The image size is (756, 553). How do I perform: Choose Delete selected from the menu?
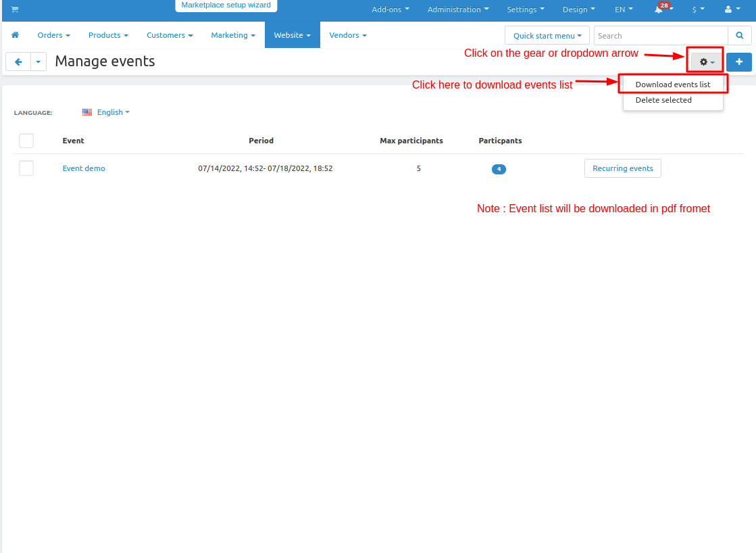click(x=663, y=100)
